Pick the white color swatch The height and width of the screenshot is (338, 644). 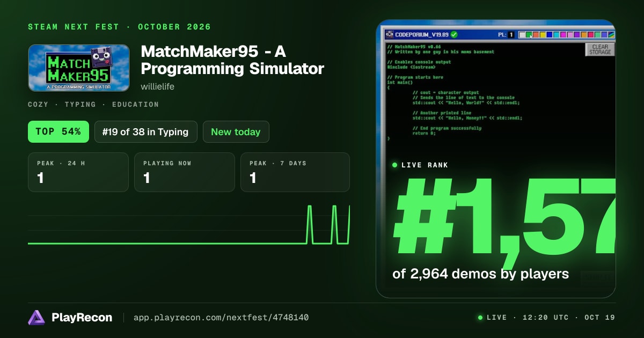tap(522, 35)
